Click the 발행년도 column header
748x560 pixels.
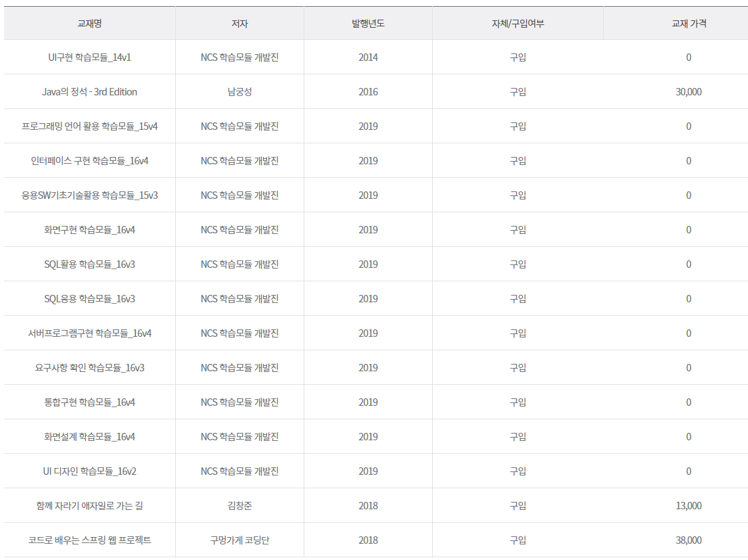pyautogui.click(x=368, y=23)
